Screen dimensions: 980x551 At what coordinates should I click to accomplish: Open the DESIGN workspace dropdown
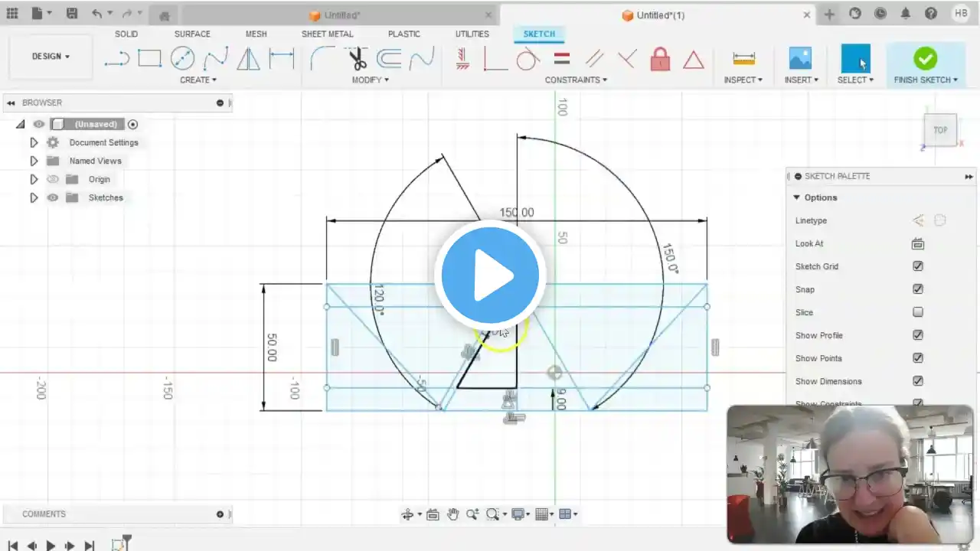[x=51, y=57]
